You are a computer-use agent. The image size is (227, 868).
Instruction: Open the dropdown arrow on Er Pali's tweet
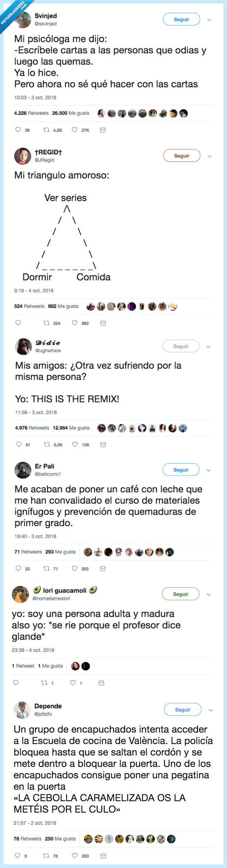click(209, 470)
